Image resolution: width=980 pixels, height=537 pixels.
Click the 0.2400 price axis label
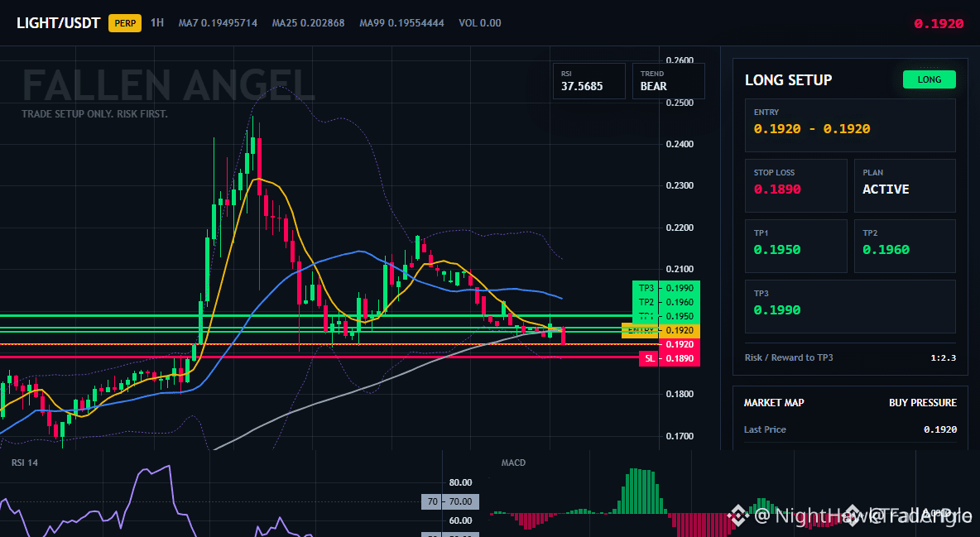click(680, 145)
